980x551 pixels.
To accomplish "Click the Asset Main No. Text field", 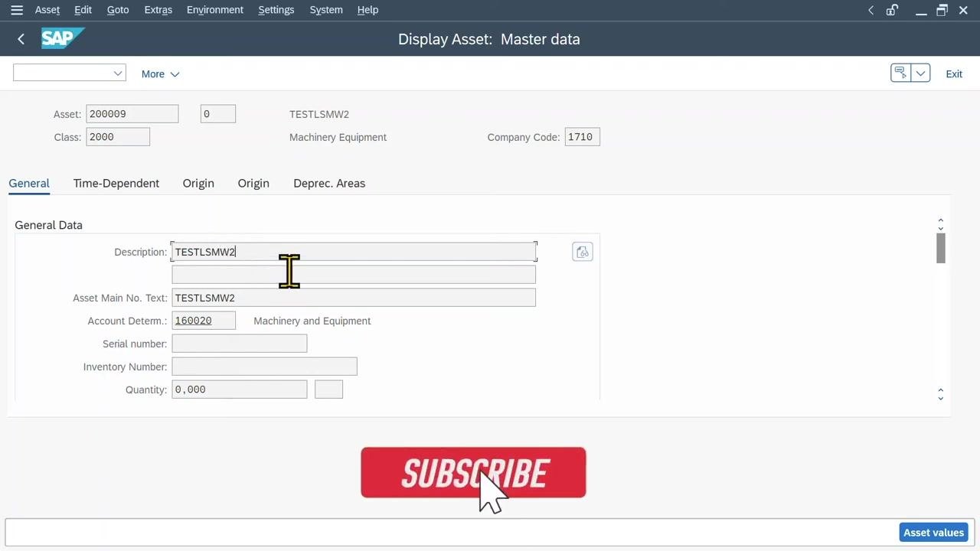I will pos(354,298).
